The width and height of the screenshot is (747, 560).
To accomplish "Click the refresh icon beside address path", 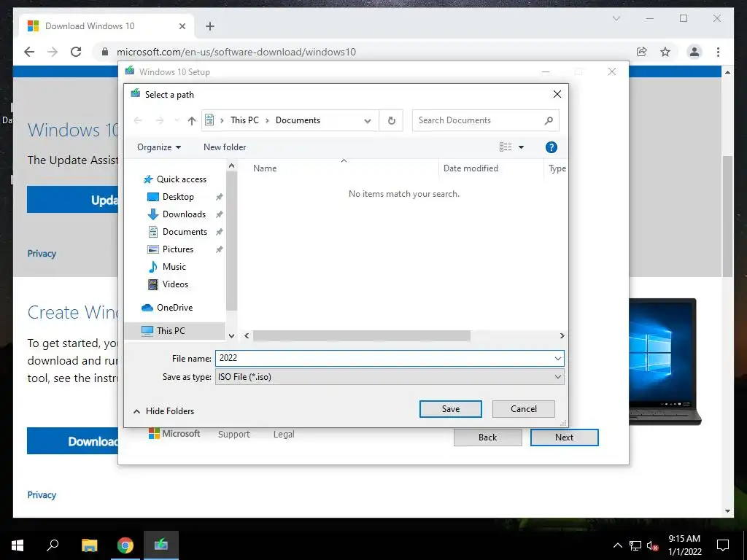I will click(391, 120).
